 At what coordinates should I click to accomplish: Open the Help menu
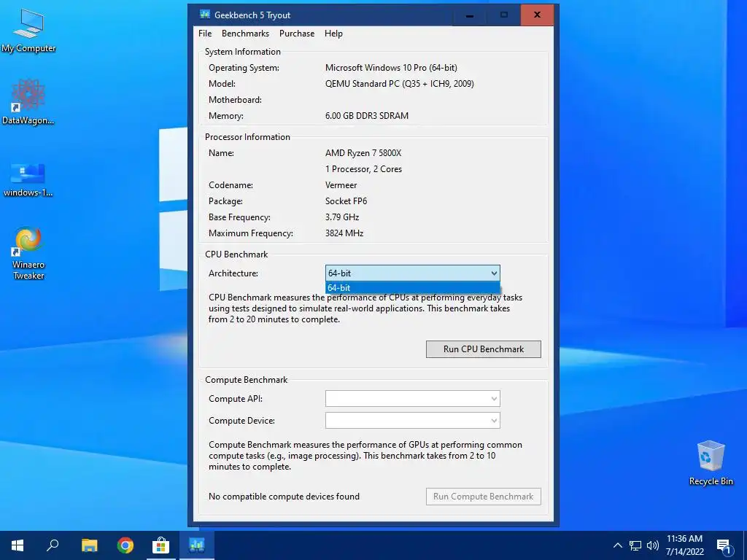(333, 34)
